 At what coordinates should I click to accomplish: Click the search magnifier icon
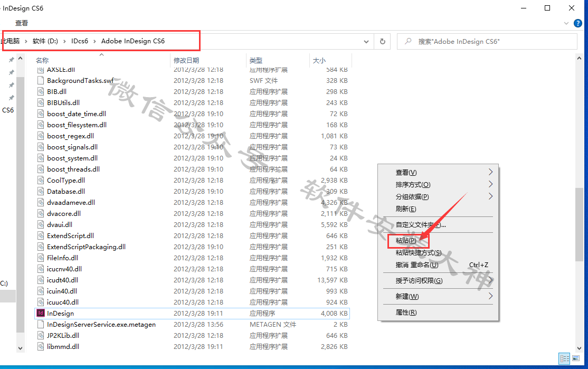(408, 41)
